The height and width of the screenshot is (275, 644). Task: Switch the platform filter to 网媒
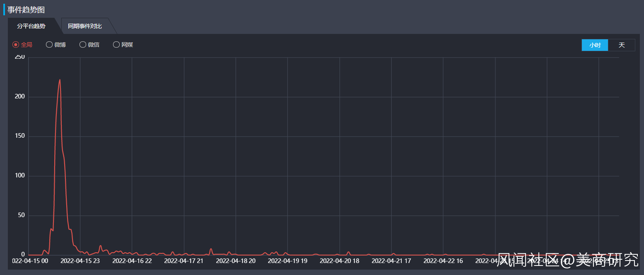116,45
